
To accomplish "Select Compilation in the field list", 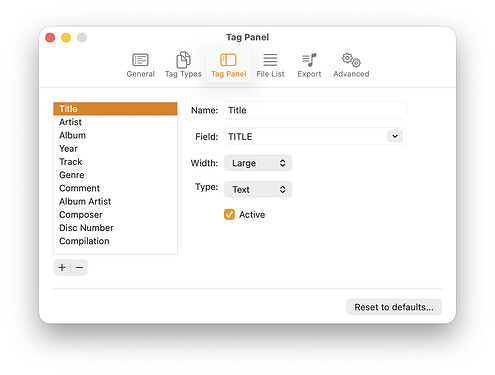I will pyautogui.click(x=115, y=241).
